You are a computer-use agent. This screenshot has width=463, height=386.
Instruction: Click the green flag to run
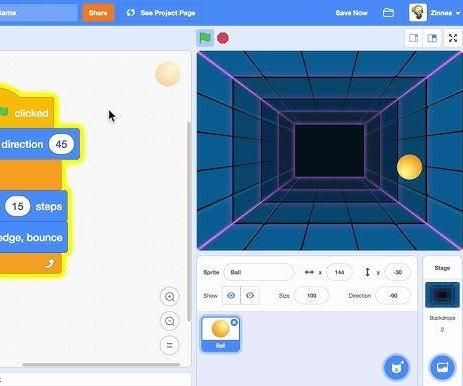pos(205,38)
